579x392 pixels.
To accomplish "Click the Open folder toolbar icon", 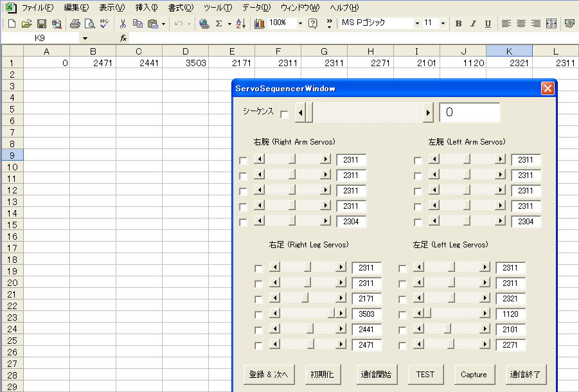I will (26, 24).
